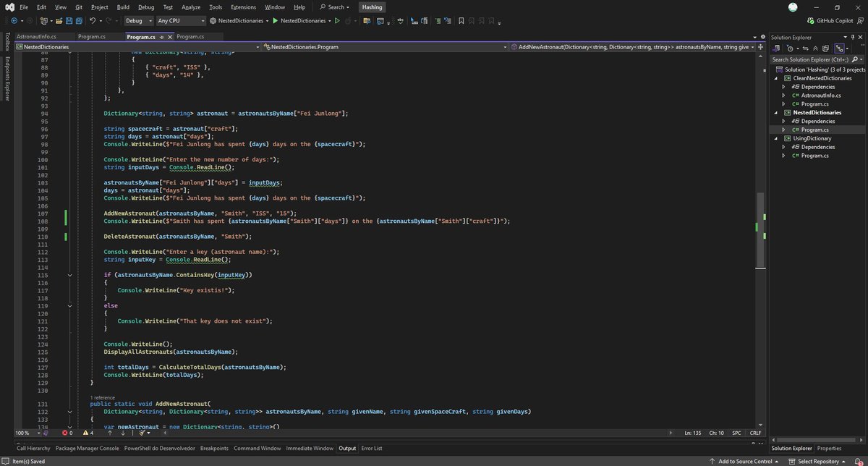Open the Package Manager Console tab
868x466 pixels.
(x=88, y=449)
